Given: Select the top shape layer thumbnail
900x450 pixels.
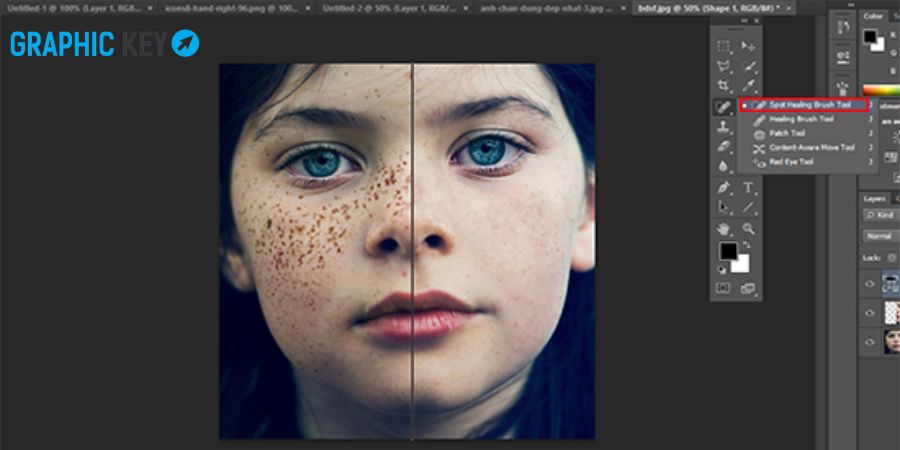Looking at the screenshot, I should coord(892,284).
